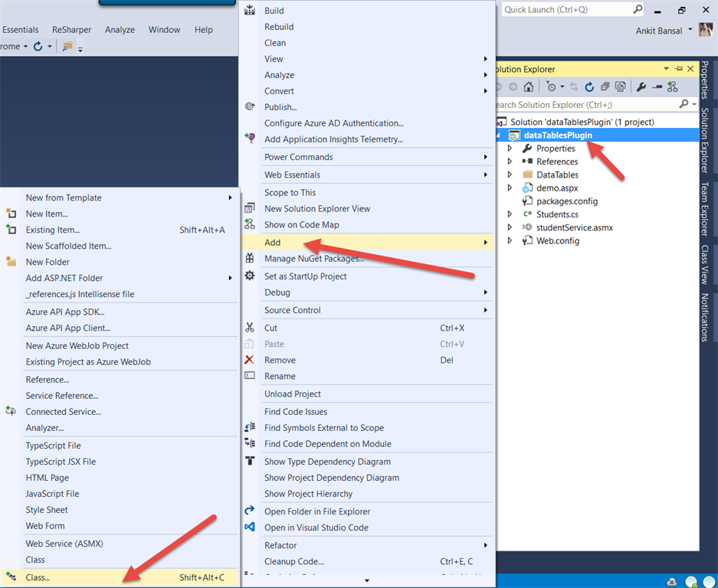The image size is (718, 588).
Task: Open the Window menu
Action: coord(164,30)
